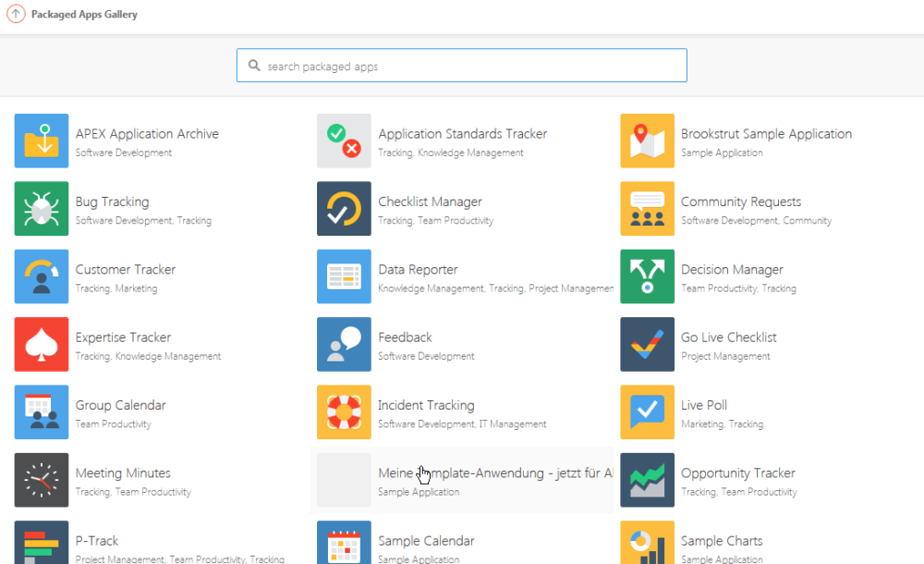The height and width of the screenshot is (564, 924).
Task: Click the Brookstrut Sample Application map icon
Action: 647,141
